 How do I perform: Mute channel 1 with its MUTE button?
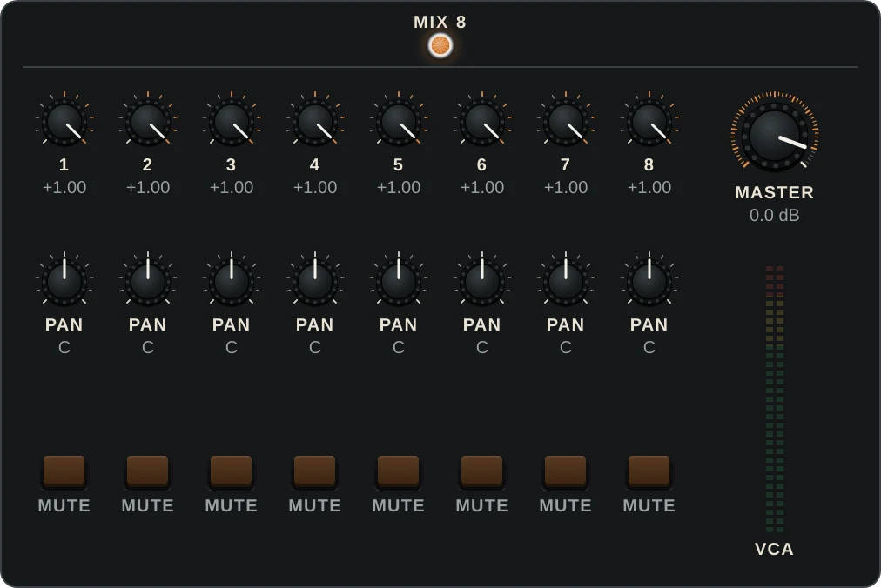tap(64, 471)
